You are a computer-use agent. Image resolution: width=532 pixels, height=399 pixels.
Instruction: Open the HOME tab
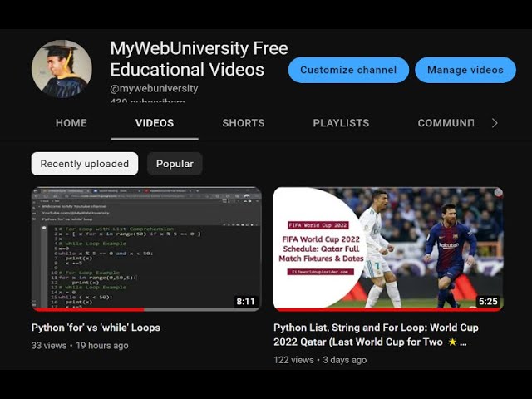pos(71,123)
